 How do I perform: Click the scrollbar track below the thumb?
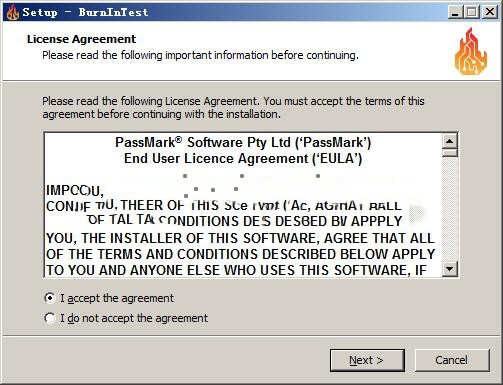(x=450, y=209)
